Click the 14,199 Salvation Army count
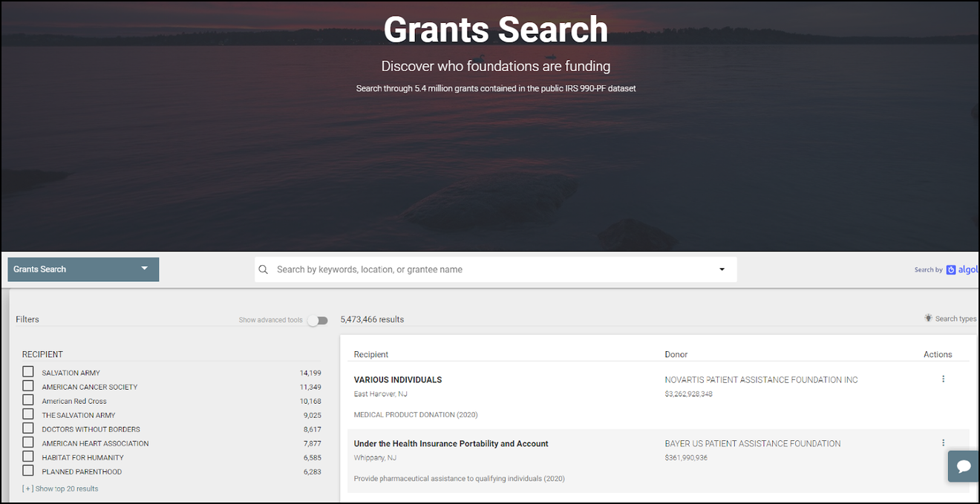The image size is (980, 504). [310, 373]
